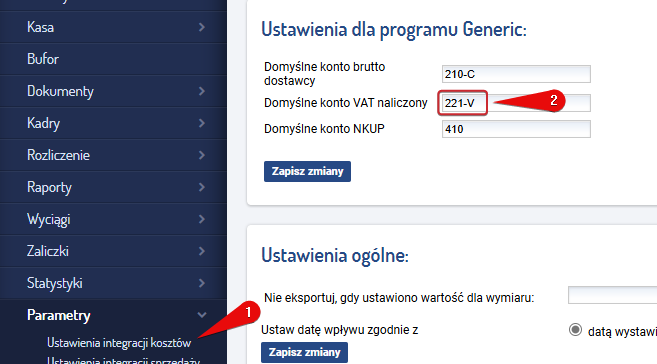Expand the Kadry chevron arrow

pos(202,123)
